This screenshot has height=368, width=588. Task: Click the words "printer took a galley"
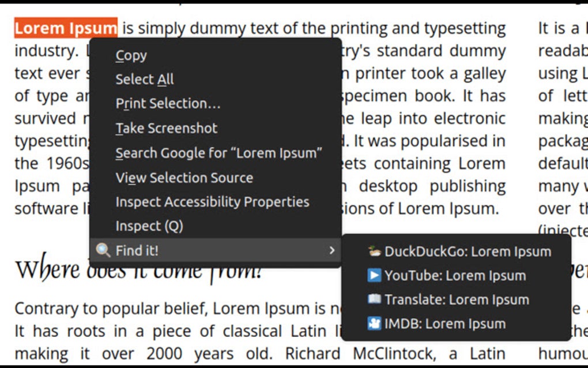point(431,73)
